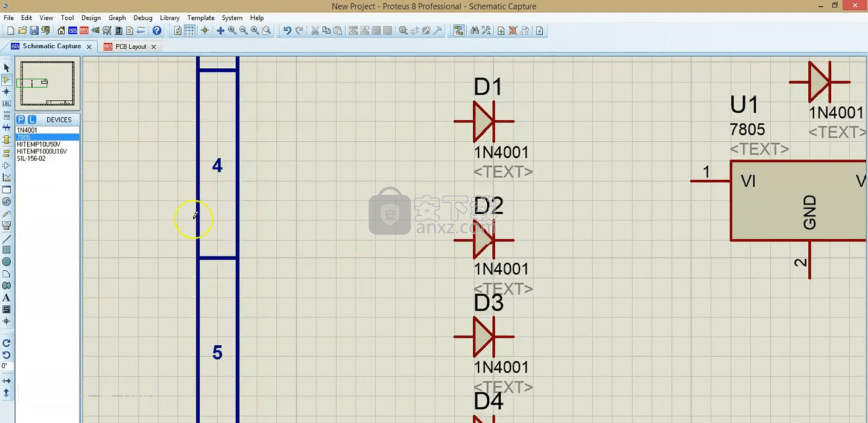Click the Remove Sheet red X icon

513,31
